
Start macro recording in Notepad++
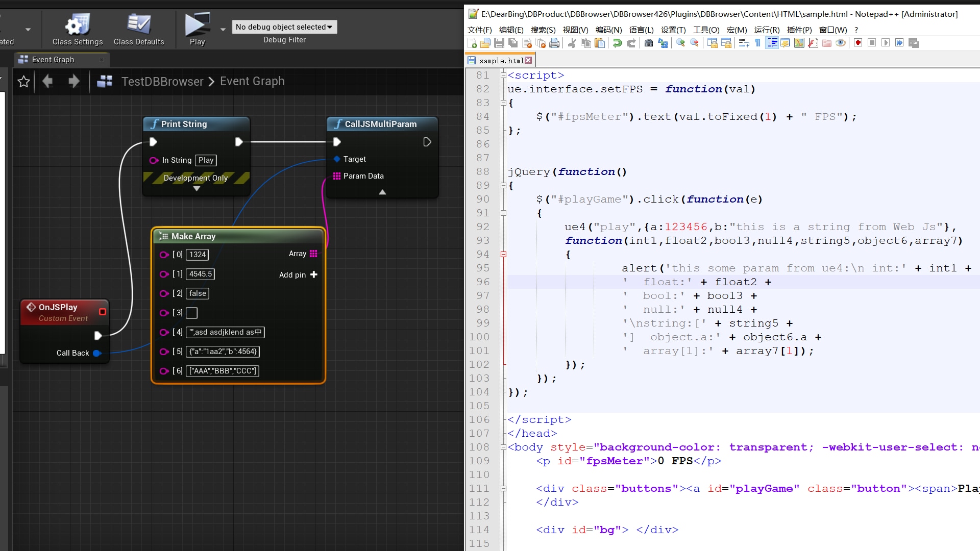point(858,43)
